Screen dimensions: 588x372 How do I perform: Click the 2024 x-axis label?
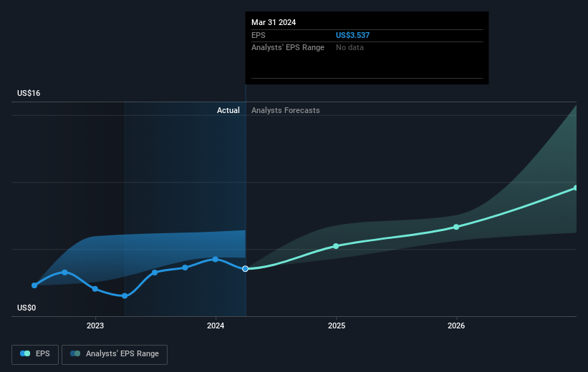(x=216, y=325)
